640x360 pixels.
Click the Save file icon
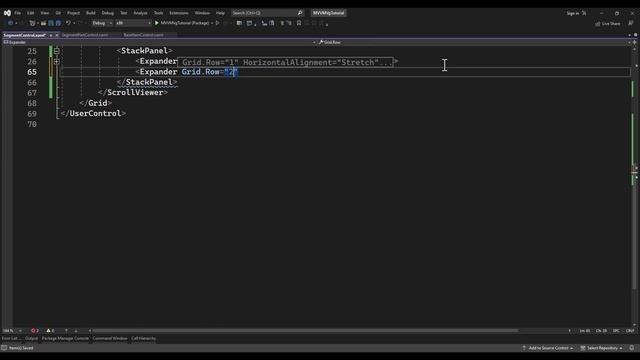coord(51,23)
